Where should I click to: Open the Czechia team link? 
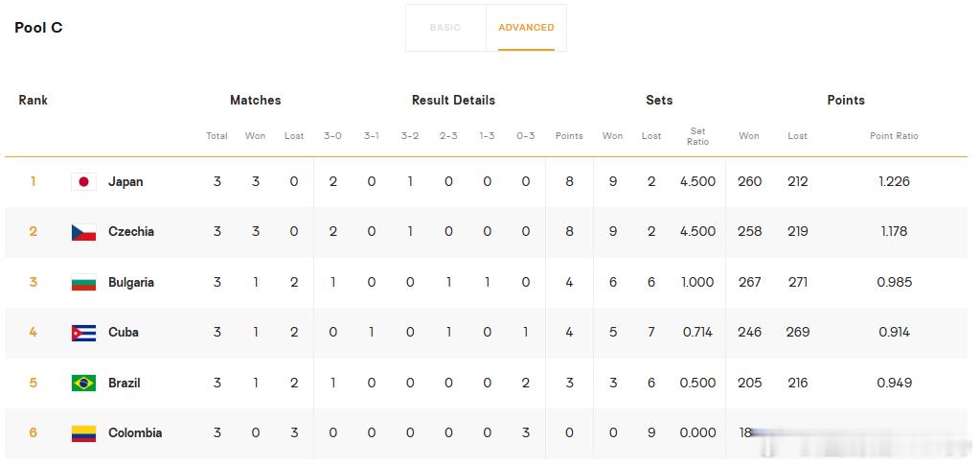[x=130, y=231]
